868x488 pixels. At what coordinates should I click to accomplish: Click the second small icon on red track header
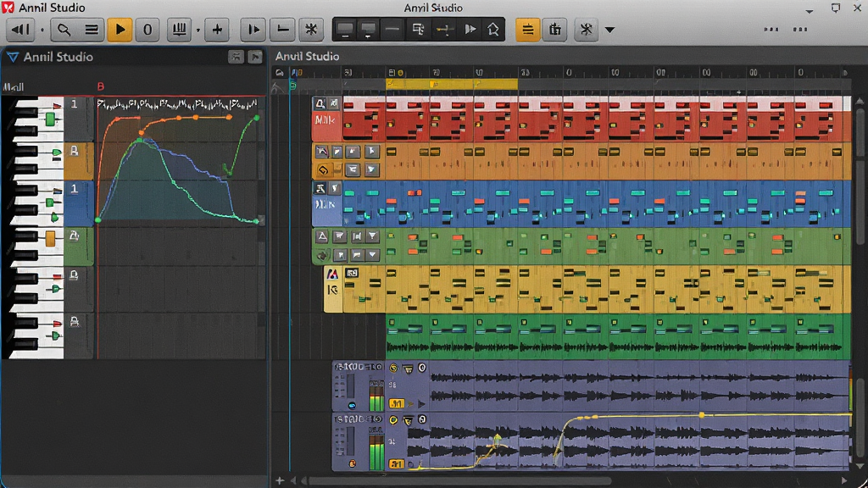point(334,103)
